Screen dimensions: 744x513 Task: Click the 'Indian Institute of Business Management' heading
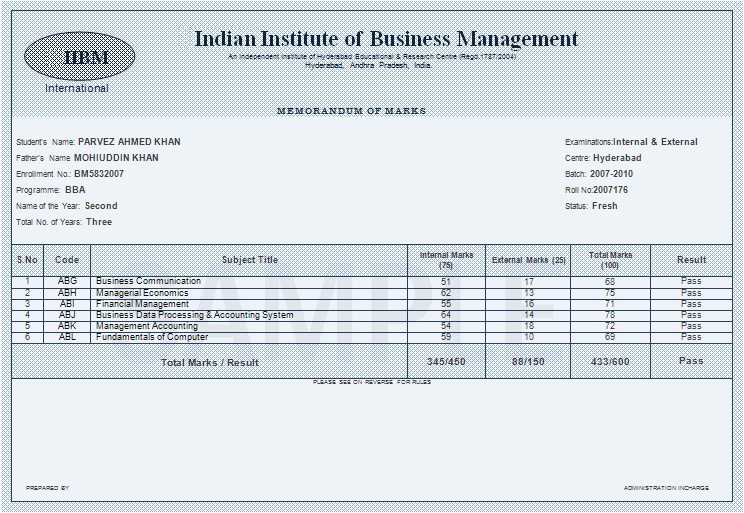tap(386, 39)
